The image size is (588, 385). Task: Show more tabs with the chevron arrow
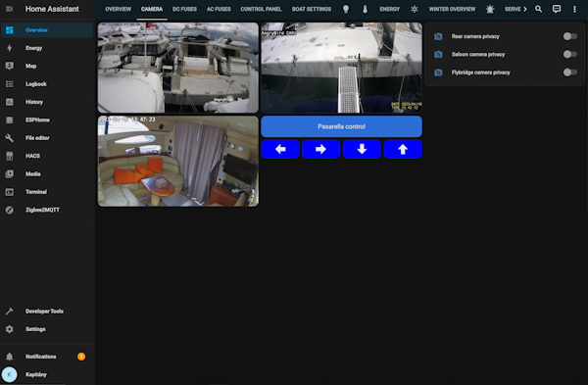pyautogui.click(x=525, y=9)
